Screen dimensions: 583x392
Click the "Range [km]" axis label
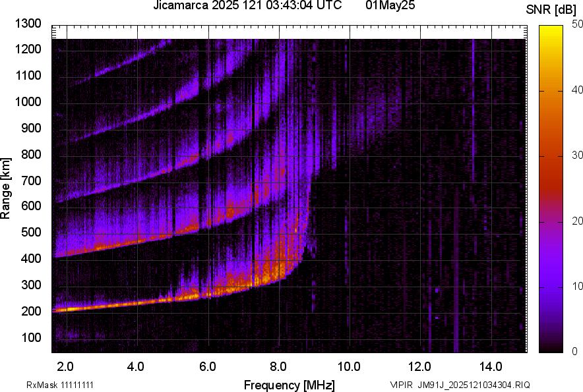coord(5,188)
